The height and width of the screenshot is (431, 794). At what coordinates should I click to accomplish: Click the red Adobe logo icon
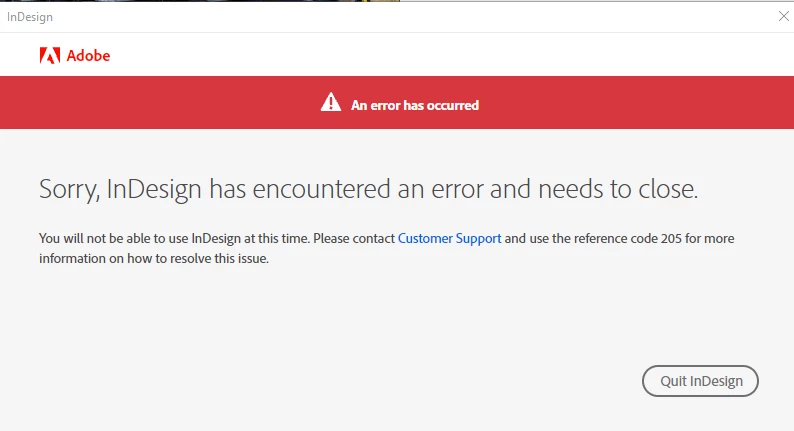point(50,55)
